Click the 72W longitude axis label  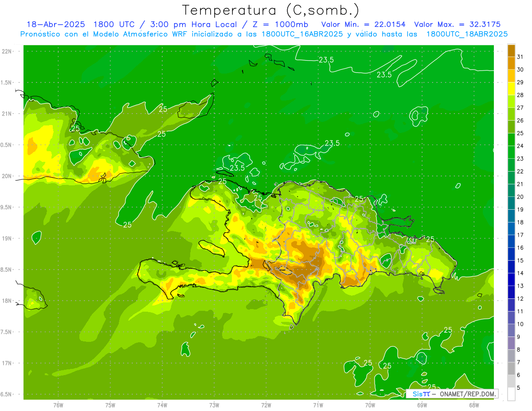(x=266, y=405)
